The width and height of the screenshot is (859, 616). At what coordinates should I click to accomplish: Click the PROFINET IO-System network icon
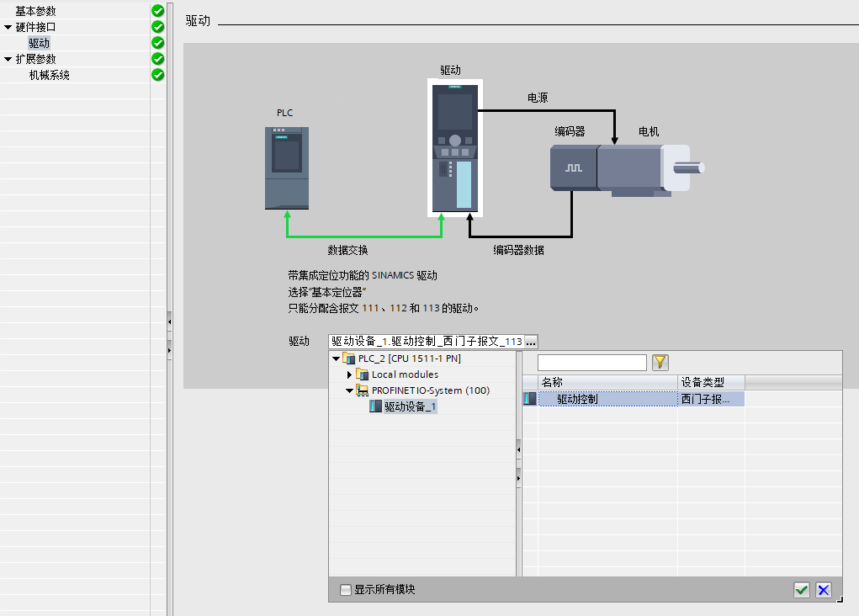[x=362, y=390]
